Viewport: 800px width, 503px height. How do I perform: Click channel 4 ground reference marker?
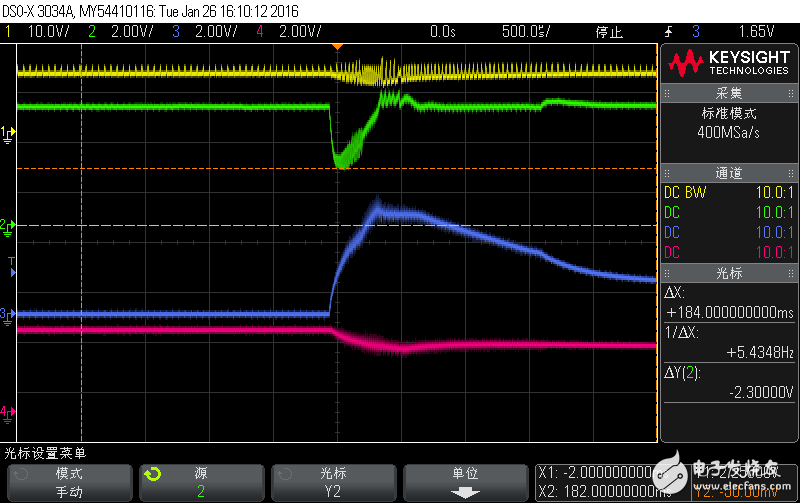[x=7, y=411]
